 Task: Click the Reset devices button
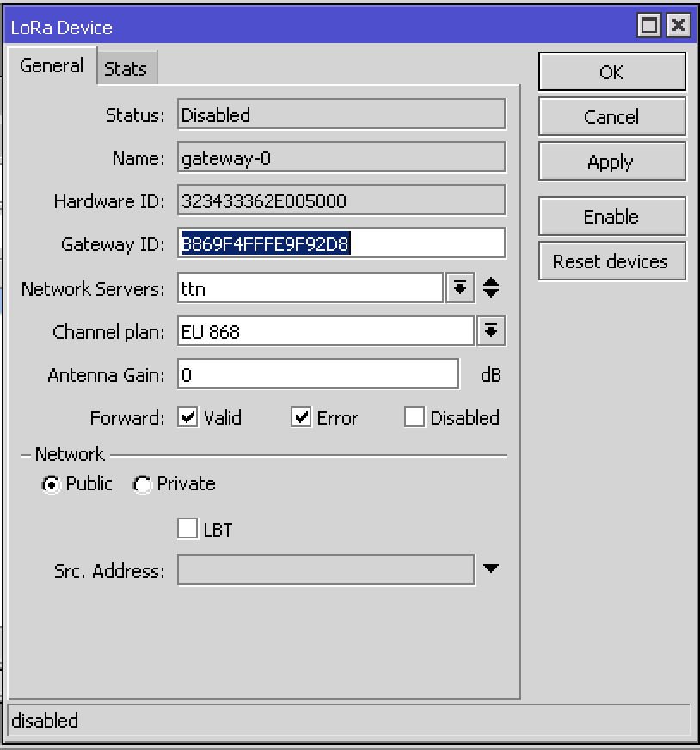pos(611,261)
